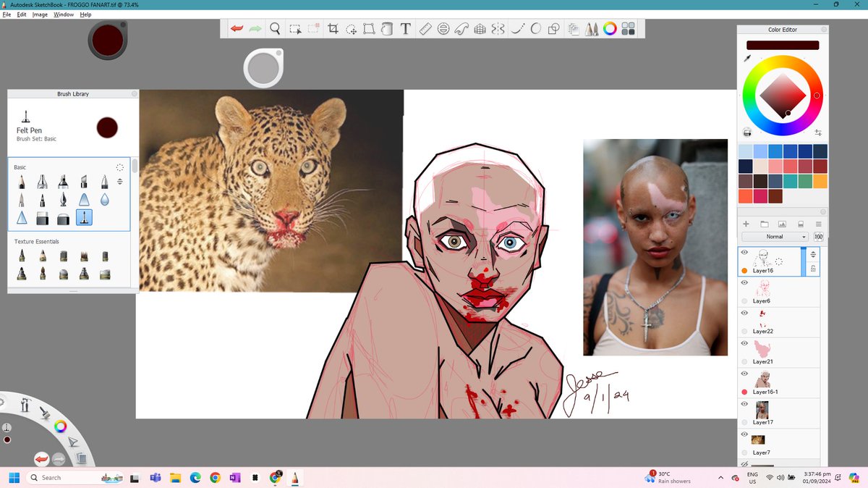
Task: Turn on the Perspective guides tool
Action: point(480,29)
